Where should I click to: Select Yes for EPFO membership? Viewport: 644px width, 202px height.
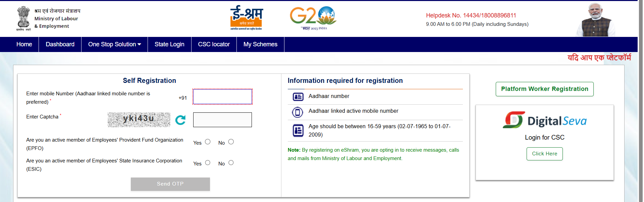[x=208, y=142]
